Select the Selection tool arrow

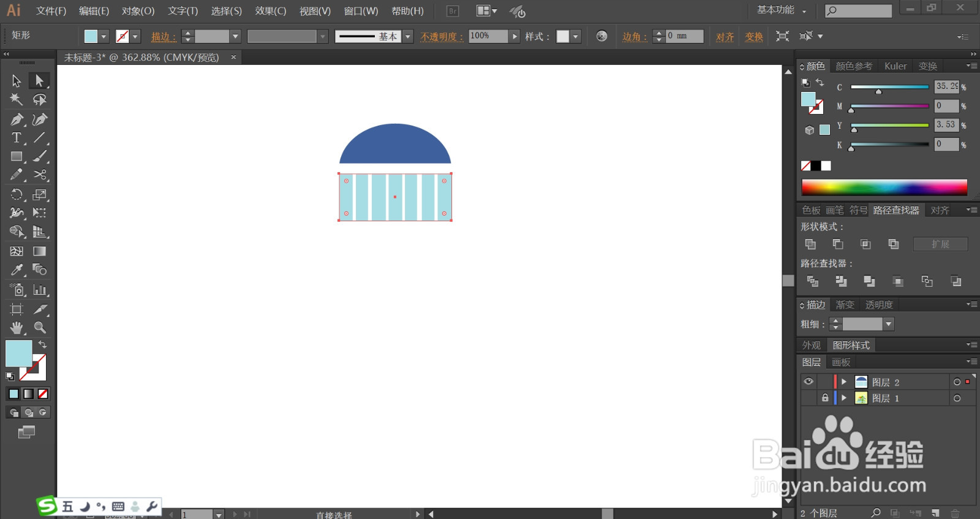pyautogui.click(x=17, y=80)
